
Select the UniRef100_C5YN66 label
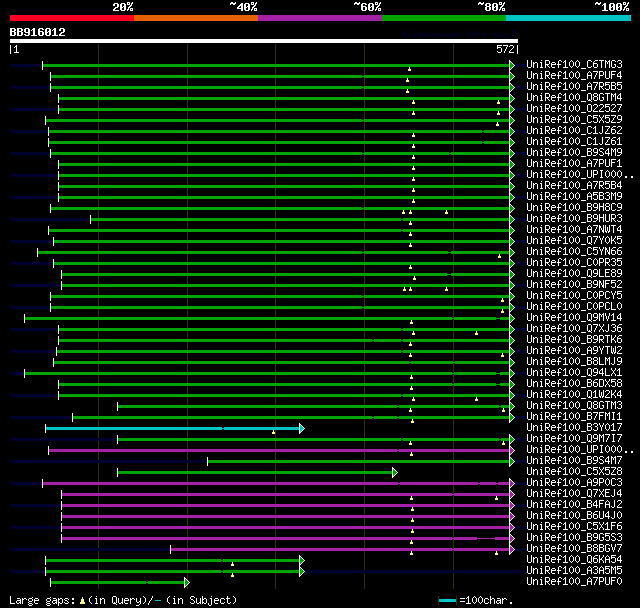tap(574, 252)
